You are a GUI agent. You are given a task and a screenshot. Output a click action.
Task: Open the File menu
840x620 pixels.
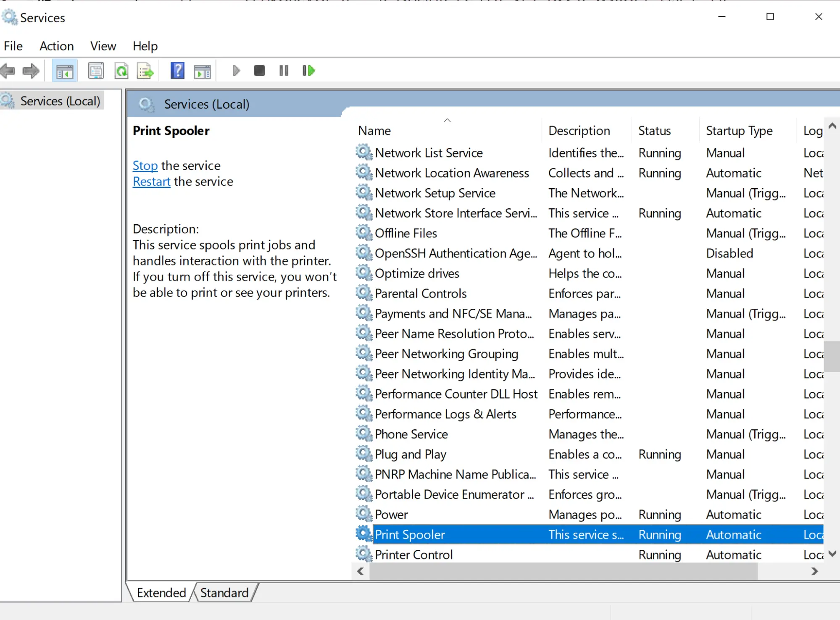coord(13,46)
